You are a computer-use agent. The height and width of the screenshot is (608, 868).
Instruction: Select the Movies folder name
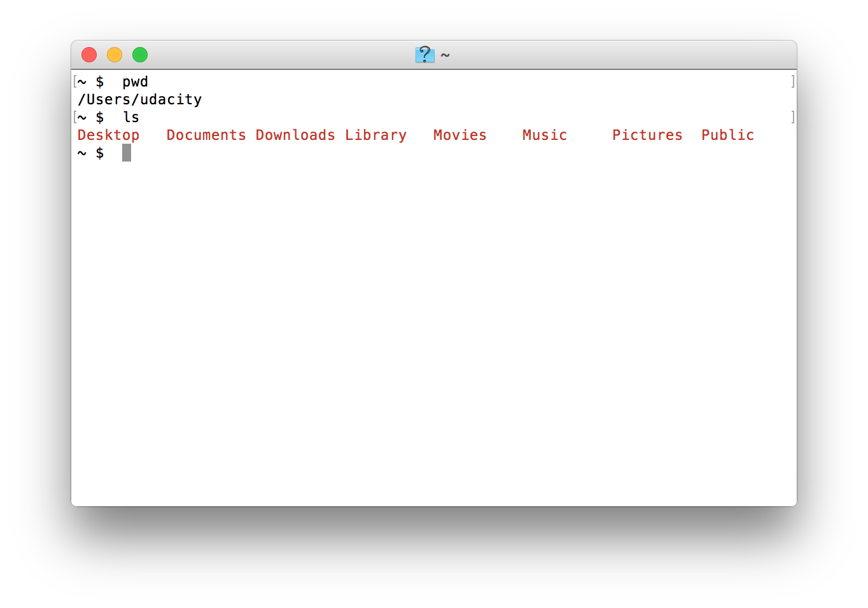coord(459,135)
